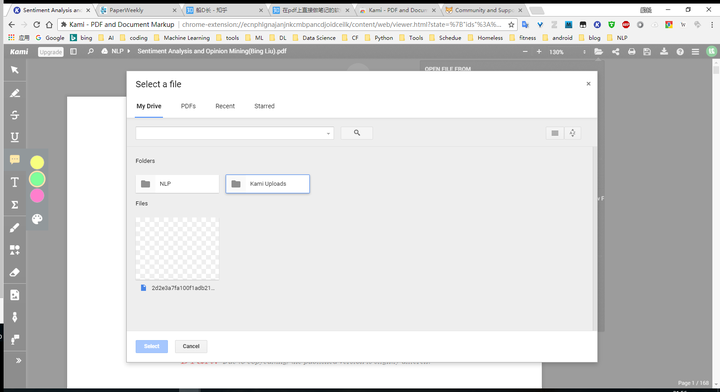Expand the toolbar with double chevron
720x392 pixels.
coord(18,360)
